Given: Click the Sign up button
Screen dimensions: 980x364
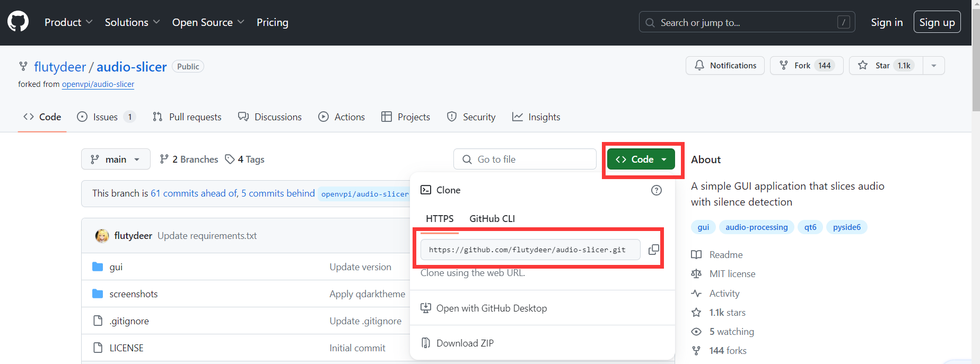Looking at the screenshot, I should pyautogui.click(x=937, y=22).
